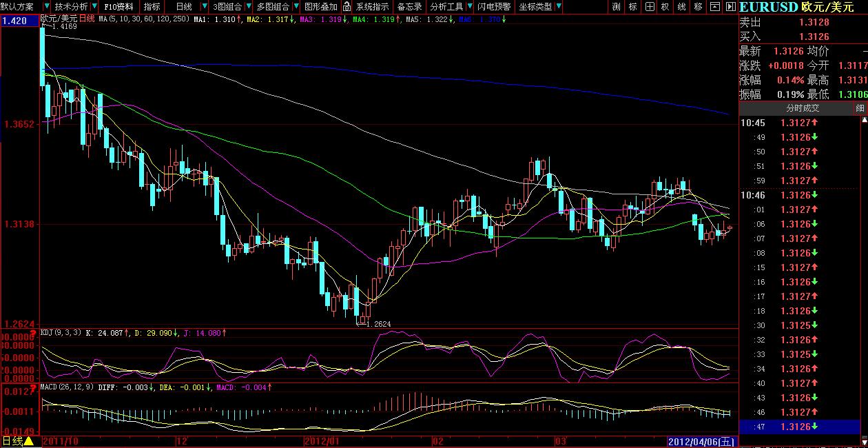Click the 线 draw line icon
This screenshot has height=448, width=868.
[x=682, y=6]
